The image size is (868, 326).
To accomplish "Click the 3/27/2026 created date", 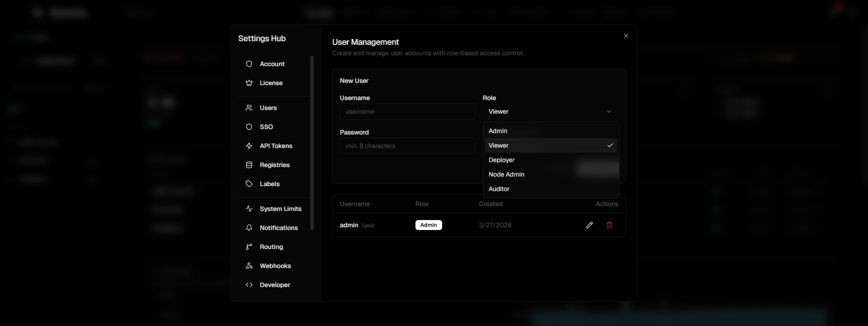I will coord(495,225).
